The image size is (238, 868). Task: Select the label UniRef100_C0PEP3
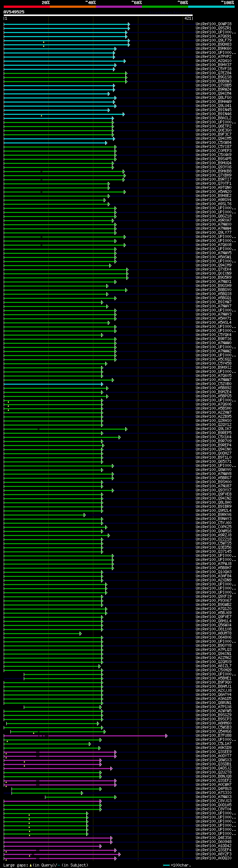(x=213, y=151)
